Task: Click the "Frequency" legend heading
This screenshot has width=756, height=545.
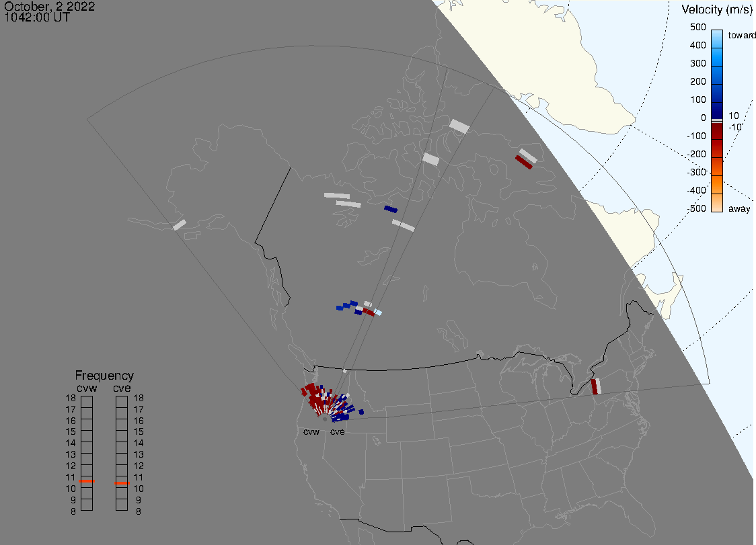Action: 104,376
